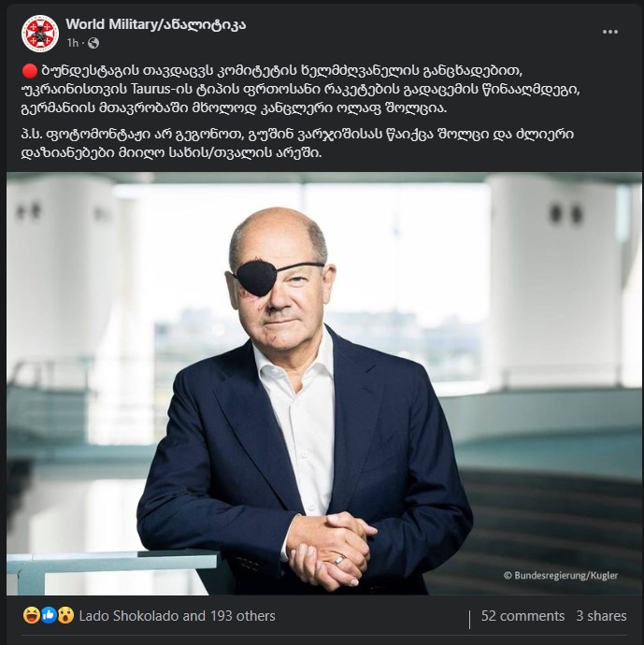
Task: Click the World Military/ანალიტიკა page name
Action: tap(155, 24)
